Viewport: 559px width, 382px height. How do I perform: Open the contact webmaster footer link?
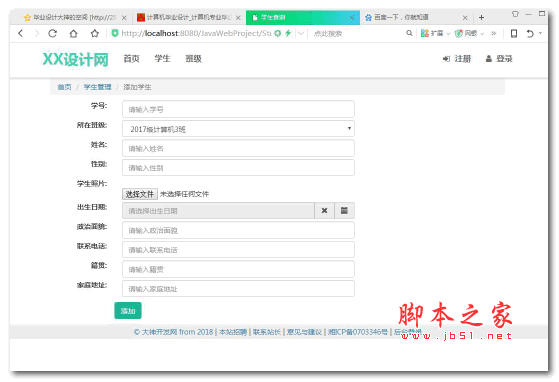point(267,332)
